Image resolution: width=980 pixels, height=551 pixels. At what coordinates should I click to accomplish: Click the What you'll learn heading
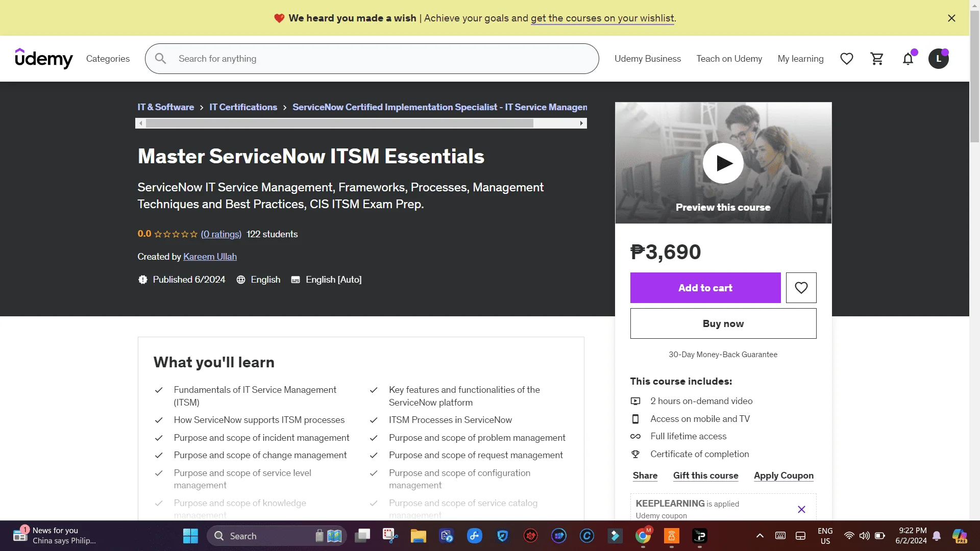pyautogui.click(x=214, y=362)
